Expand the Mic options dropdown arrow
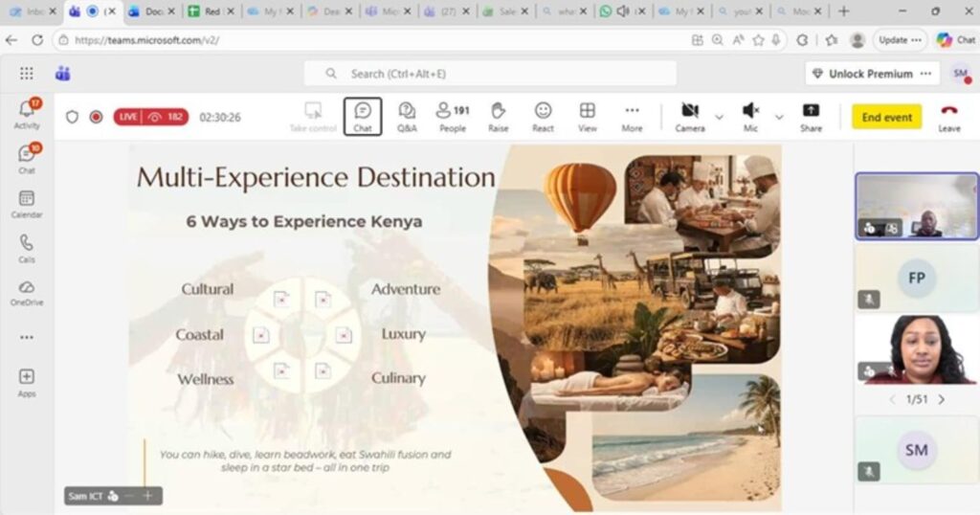980x515 pixels. (x=779, y=117)
